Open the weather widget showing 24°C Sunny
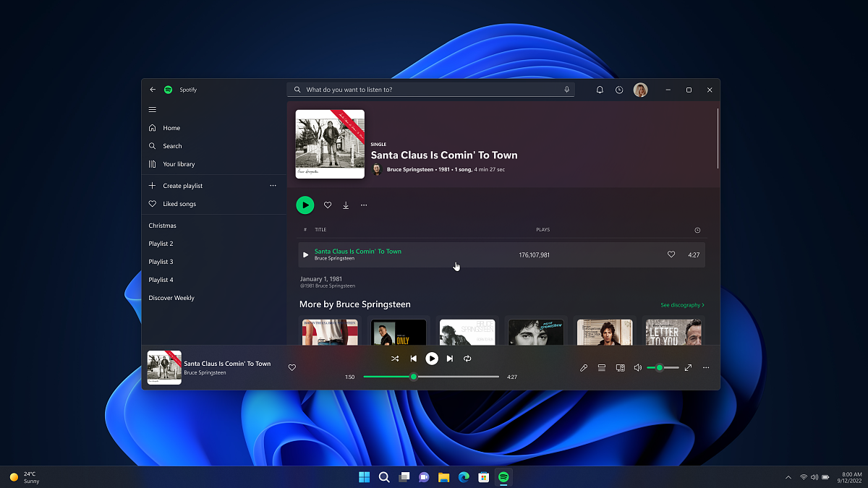Image resolution: width=868 pixels, height=488 pixels. coord(25,477)
